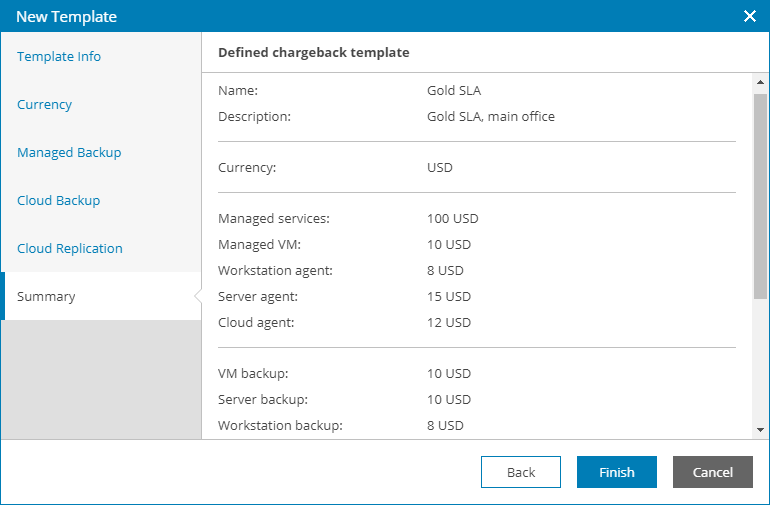Select the Summary step

pyautogui.click(x=46, y=297)
